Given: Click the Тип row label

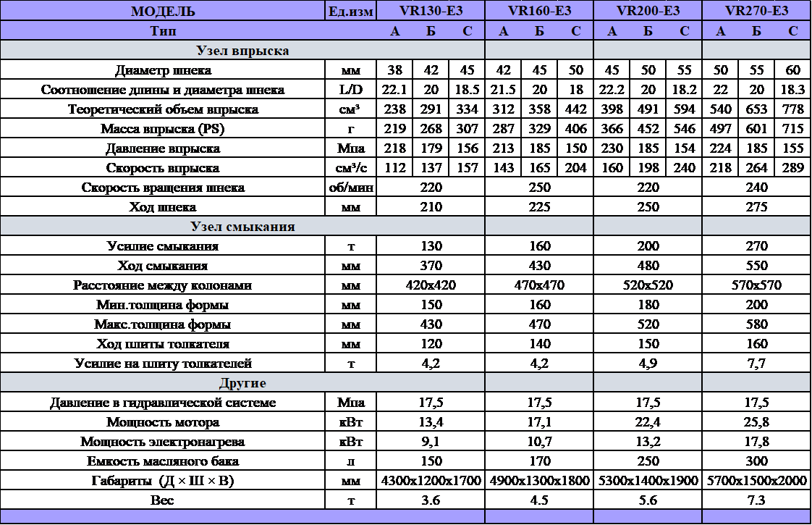Looking at the screenshot, I should [x=163, y=31].
